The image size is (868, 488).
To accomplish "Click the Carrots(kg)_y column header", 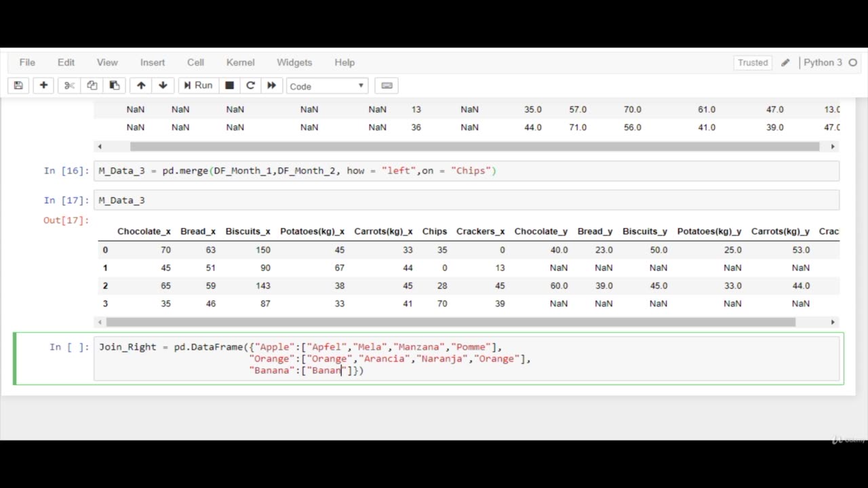I will click(x=781, y=231).
